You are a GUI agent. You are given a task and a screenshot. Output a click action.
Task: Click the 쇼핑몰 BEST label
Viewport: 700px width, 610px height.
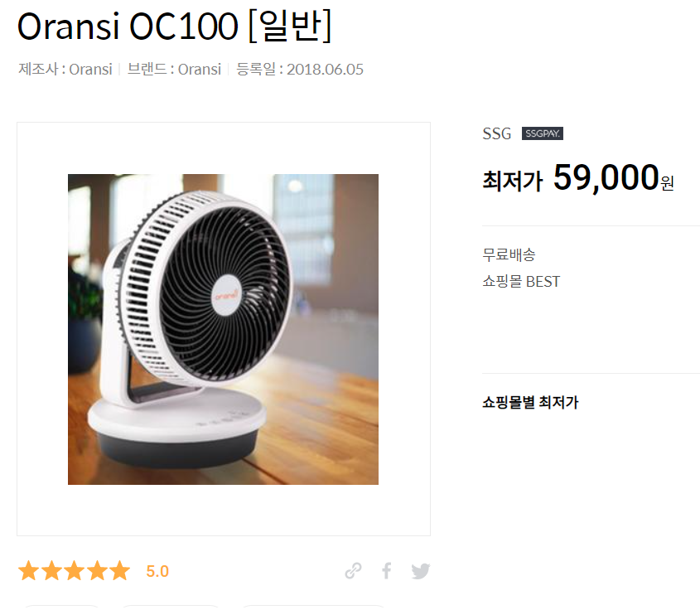pyautogui.click(x=521, y=281)
